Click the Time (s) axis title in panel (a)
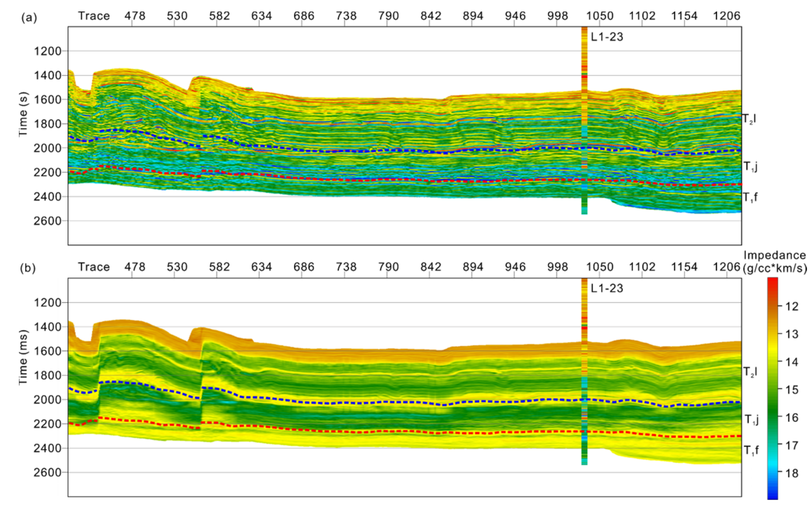812x518 pixels. [x=23, y=114]
